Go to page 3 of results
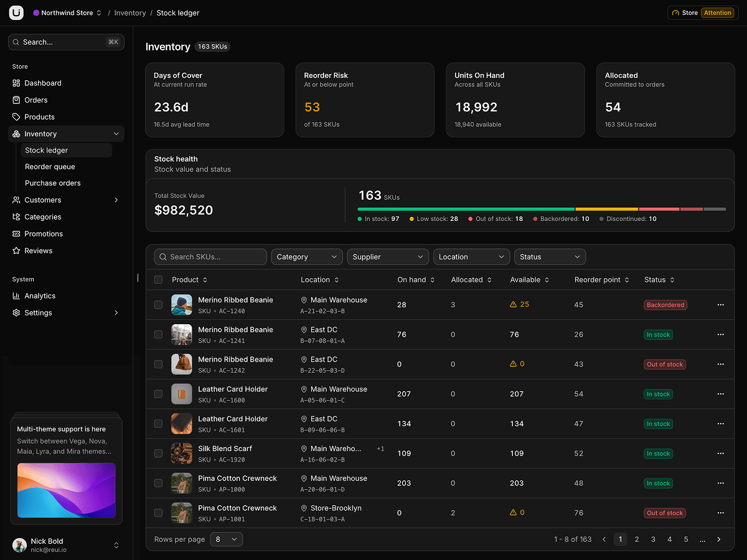Image resolution: width=747 pixels, height=560 pixels. click(x=653, y=539)
